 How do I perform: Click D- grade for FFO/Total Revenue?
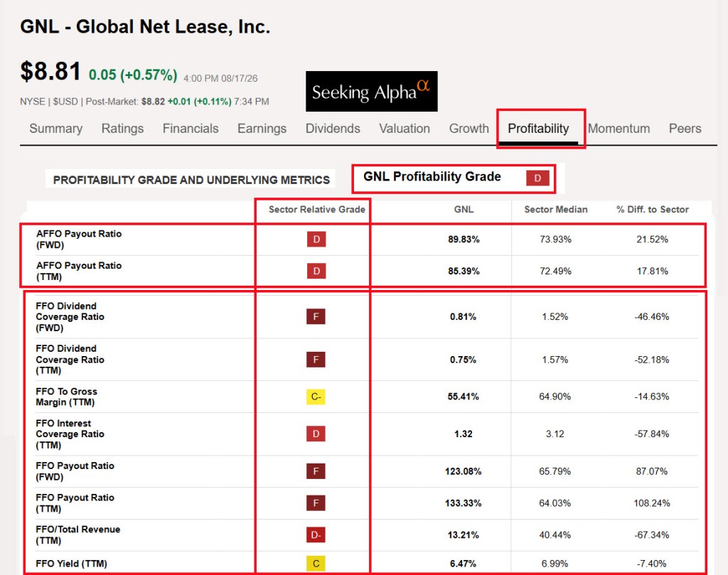[316, 535]
